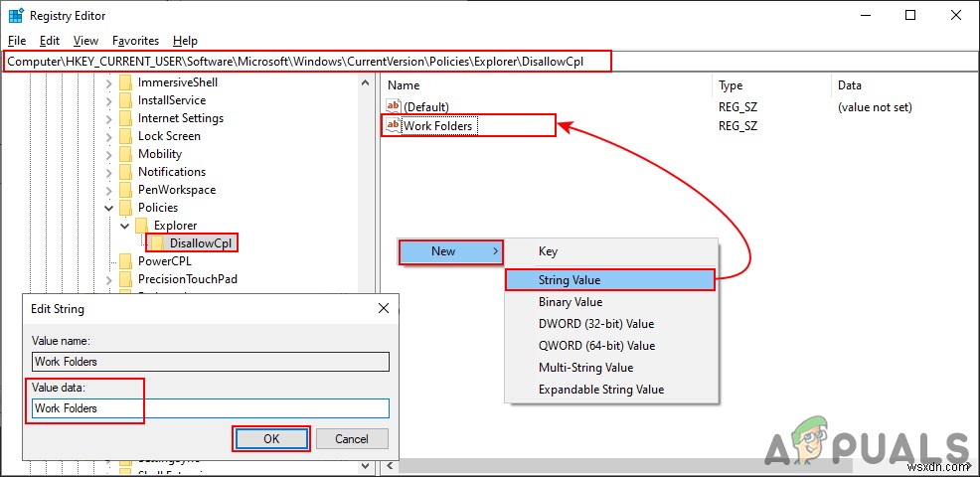This screenshot has width=980, height=477.
Task: Expand the Notifications key
Action: [108, 172]
